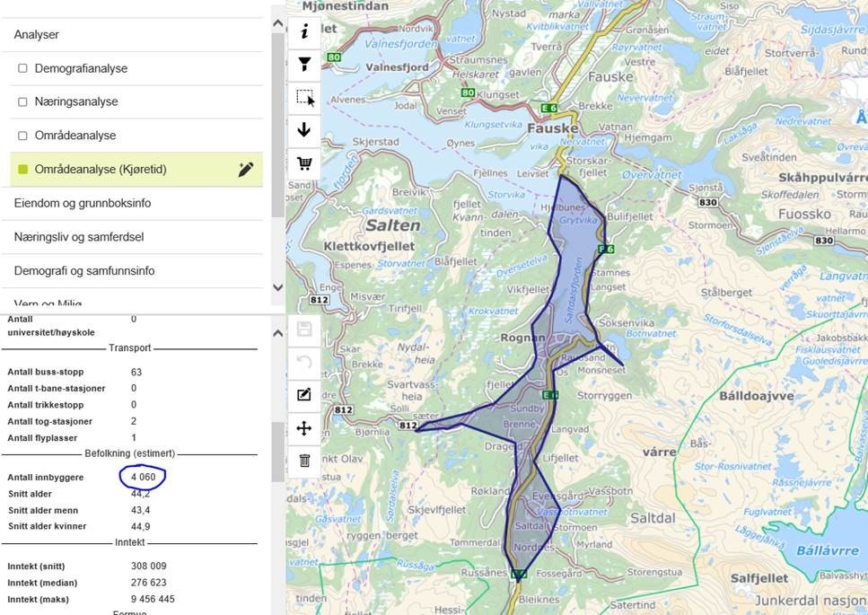
Task: Activate the rectangle selection tool
Action: click(303, 97)
